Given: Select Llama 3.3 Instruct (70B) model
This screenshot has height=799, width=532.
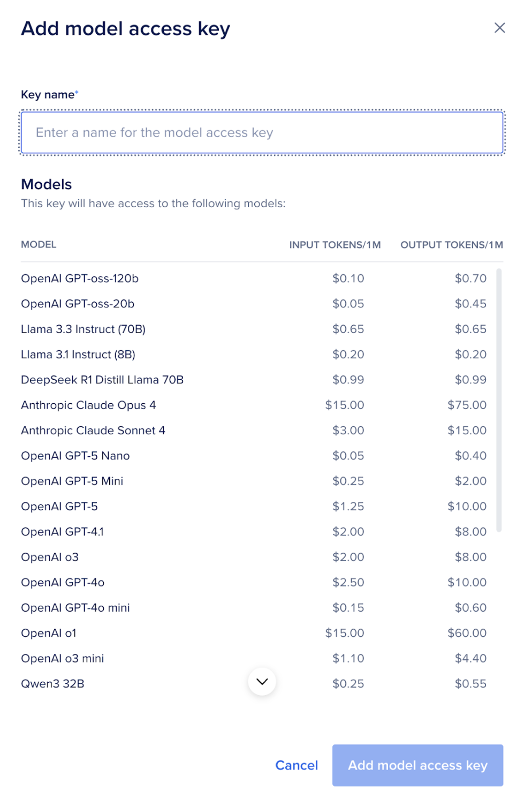Looking at the screenshot, I should [x=83, y=329].
